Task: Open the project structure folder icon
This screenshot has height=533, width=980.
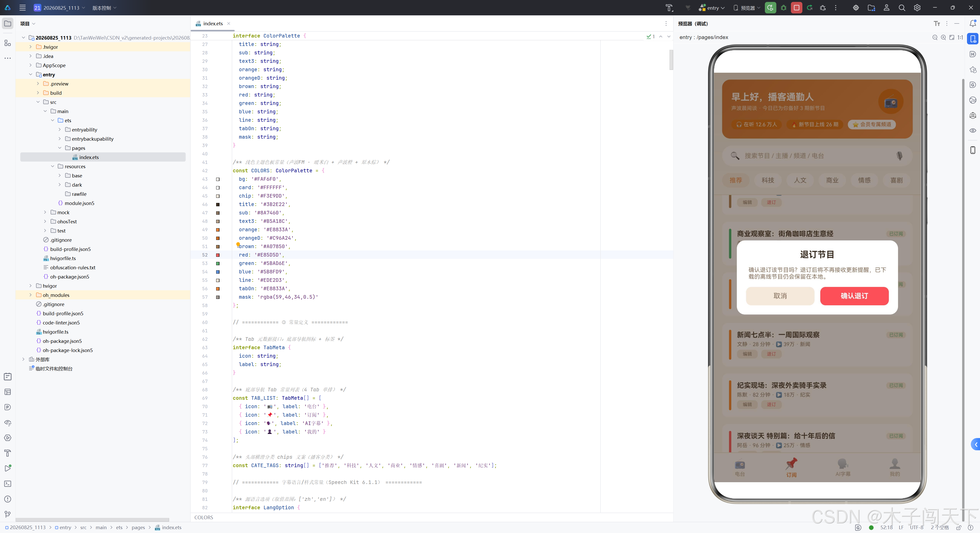Action: point(871,8)
